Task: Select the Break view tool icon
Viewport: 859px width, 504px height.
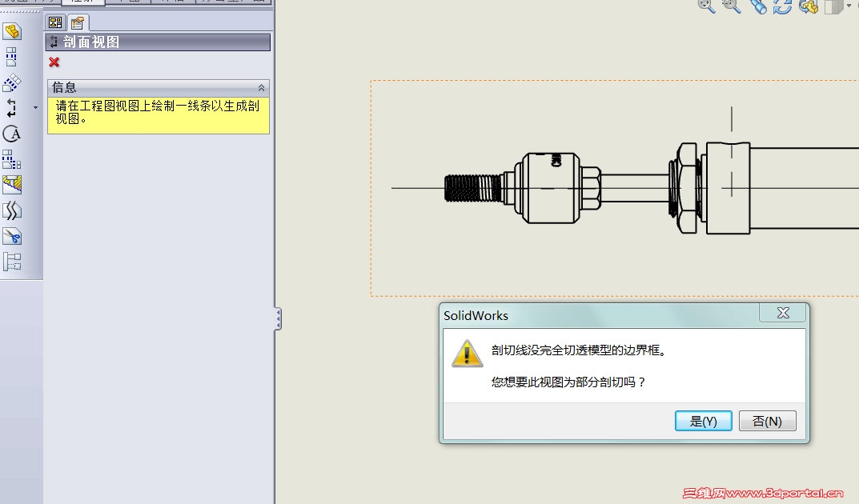Action: 12,210
